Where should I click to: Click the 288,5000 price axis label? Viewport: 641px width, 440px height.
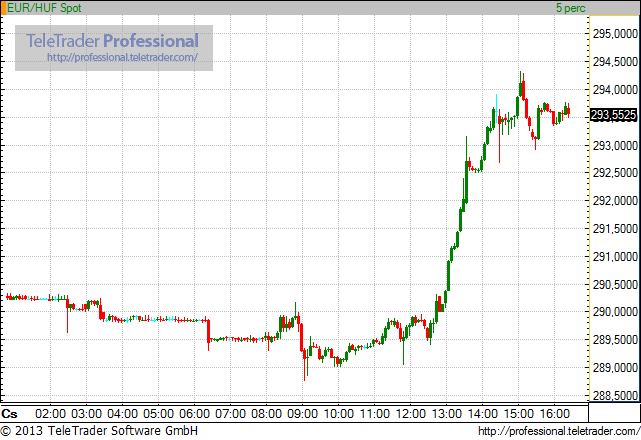click(x=615, y=395)
